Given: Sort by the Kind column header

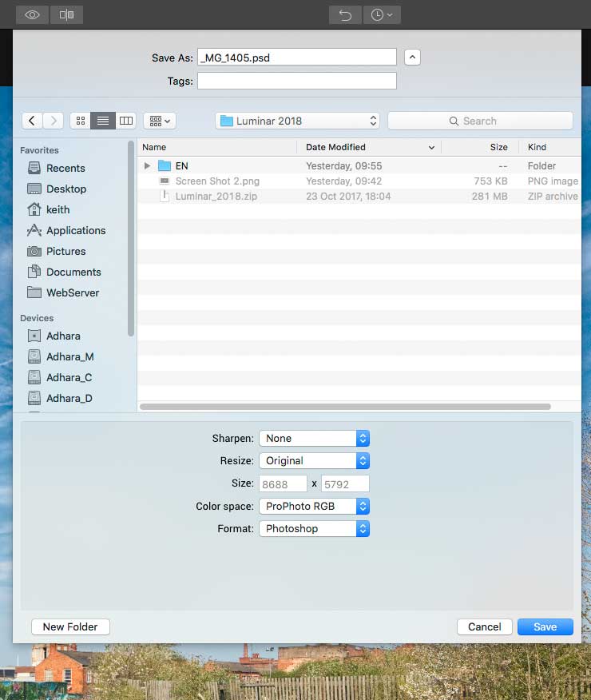Looking at the screenshot, I should coord(550,147).
